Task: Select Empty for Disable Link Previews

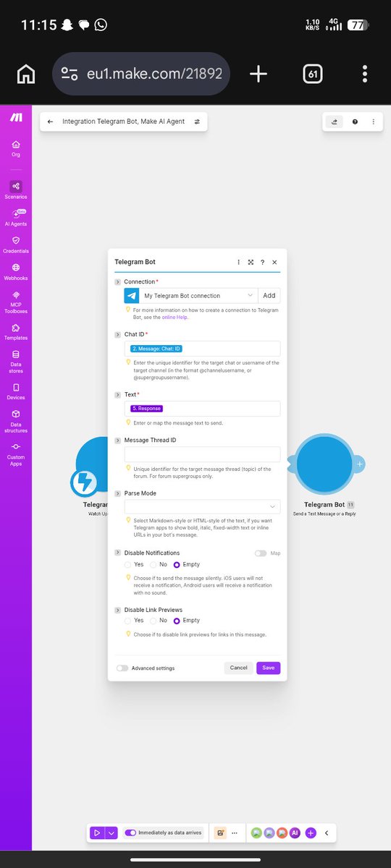Action: tap(177, 621)
